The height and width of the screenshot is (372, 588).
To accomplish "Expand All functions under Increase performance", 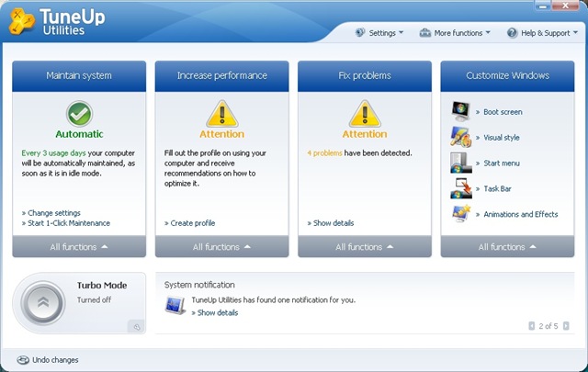I will [x=222, y=247].
